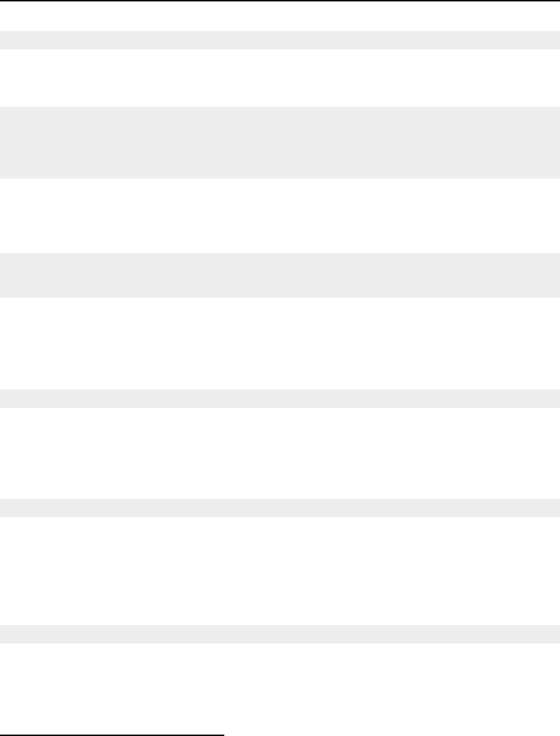
Task: Click left edge of the tallest gray band
Action: (2, 143)
